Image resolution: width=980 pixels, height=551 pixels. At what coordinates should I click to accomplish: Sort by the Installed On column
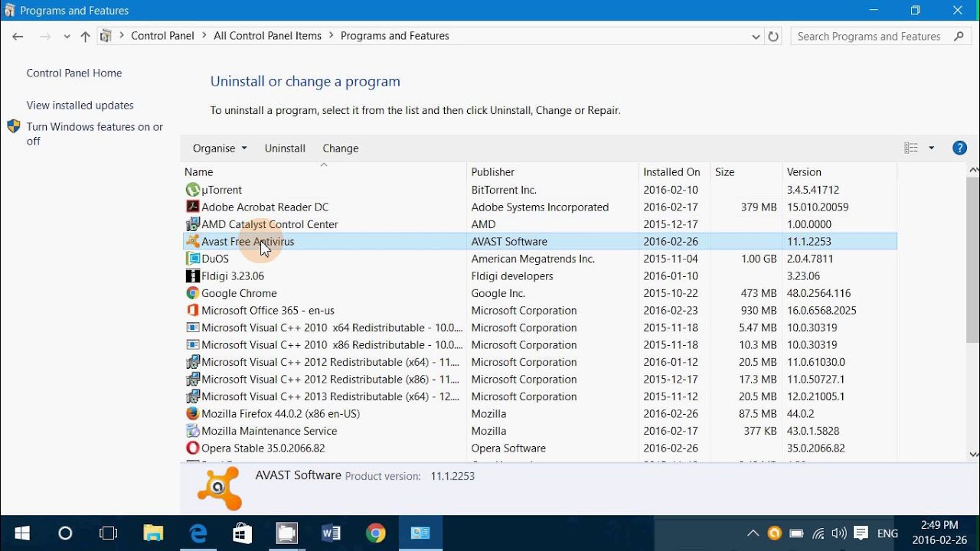[x=675, y=172]
